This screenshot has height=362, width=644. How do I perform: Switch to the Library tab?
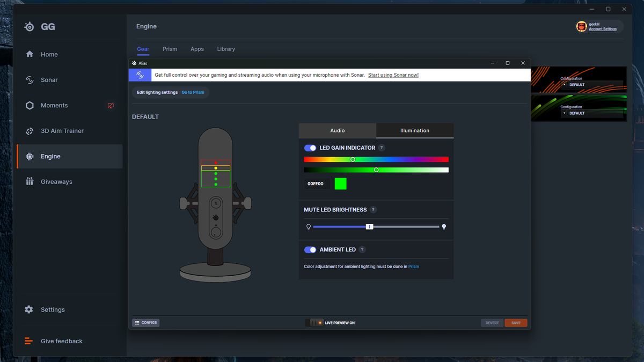[x=226, y=49]
